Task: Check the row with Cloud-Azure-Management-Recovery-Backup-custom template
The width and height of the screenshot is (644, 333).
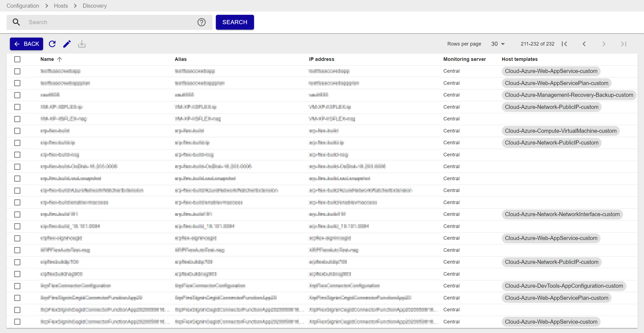Action: click(x=17, y=95)
